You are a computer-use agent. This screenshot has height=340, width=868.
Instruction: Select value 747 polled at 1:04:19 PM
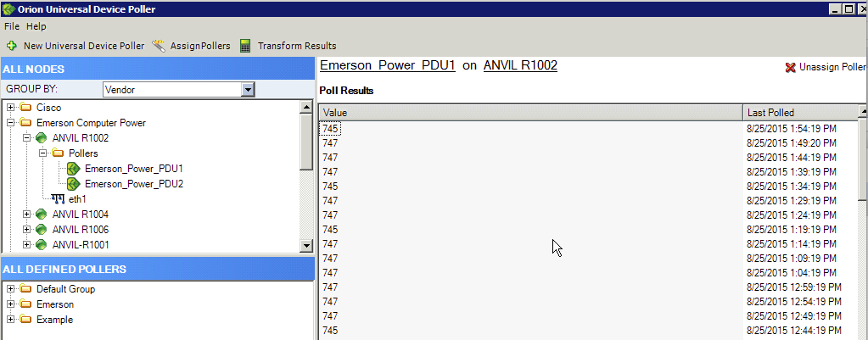(330, 272)
